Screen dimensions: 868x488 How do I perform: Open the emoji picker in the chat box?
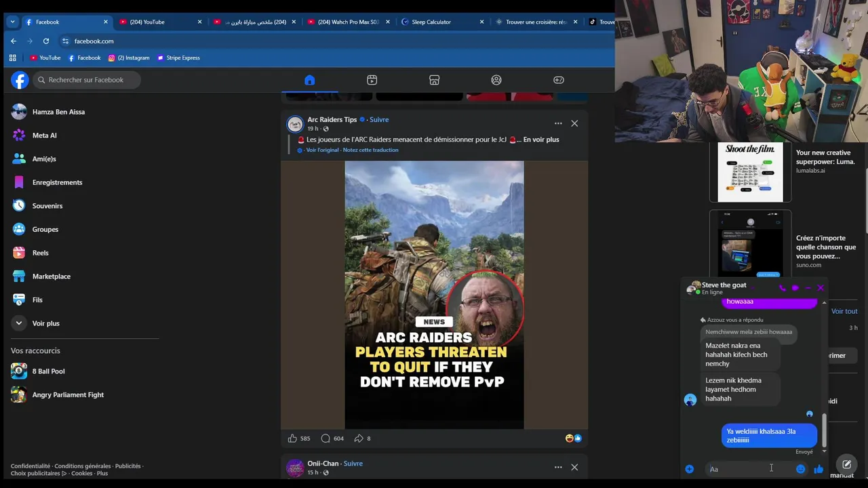pyautogui.click(x=801, y=469)
